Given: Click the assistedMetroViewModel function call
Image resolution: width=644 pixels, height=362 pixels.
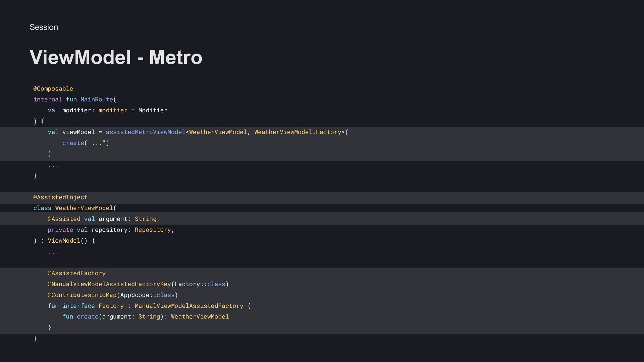Looking at the screenshot, I should pos(145,132).
